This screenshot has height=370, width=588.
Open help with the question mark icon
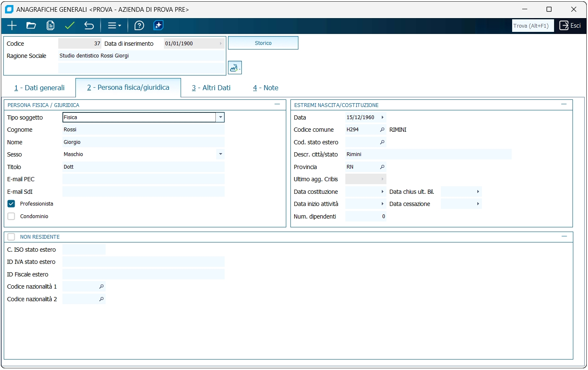tap(139, 26)
